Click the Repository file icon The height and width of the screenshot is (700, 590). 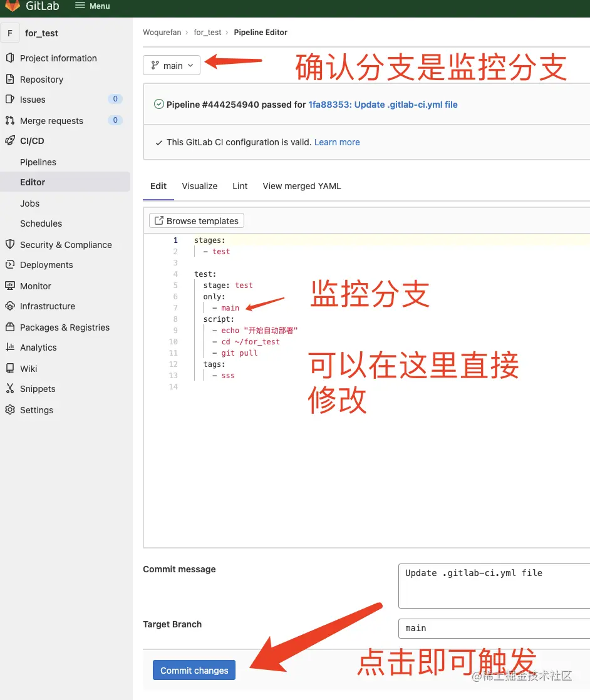10,79
